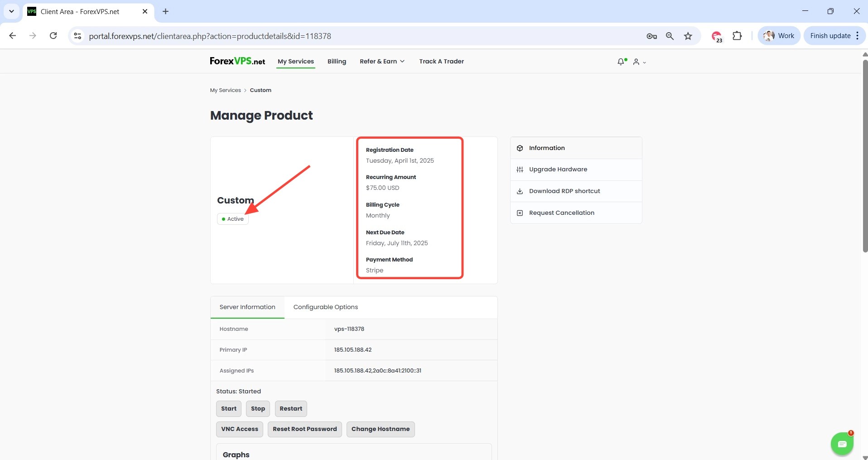Go back with browser back arrow

pos(13,36)
